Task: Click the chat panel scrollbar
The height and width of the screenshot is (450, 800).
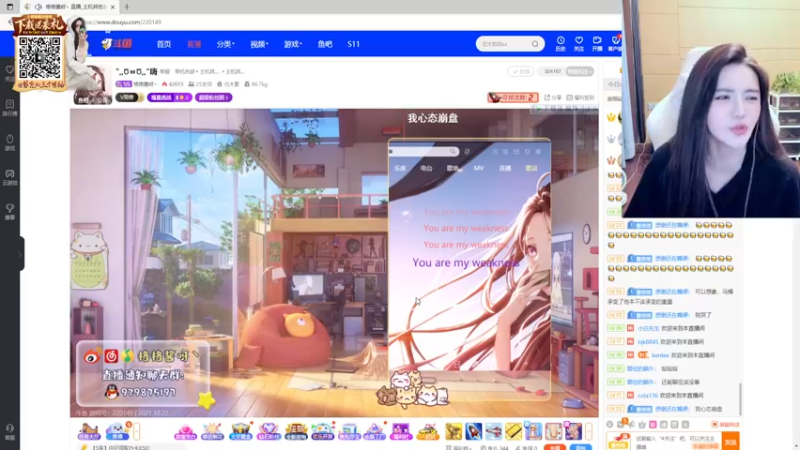Action: point(739,399)
